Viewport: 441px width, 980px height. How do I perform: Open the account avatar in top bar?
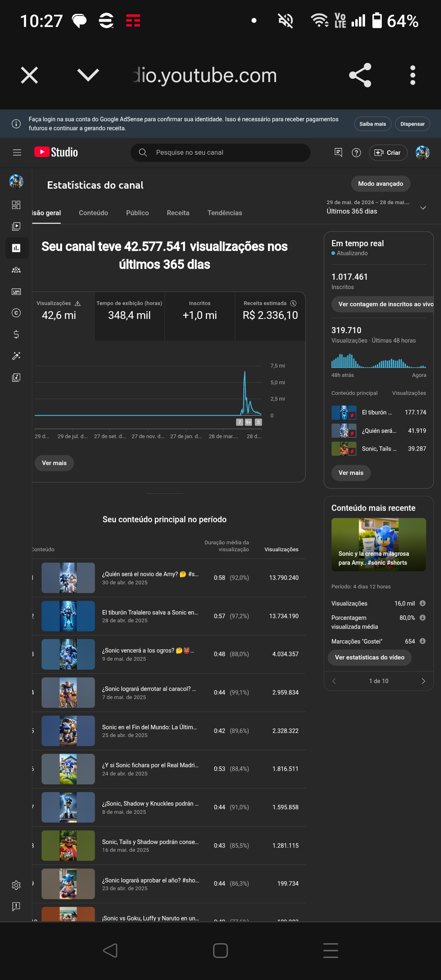coord(422,153)
